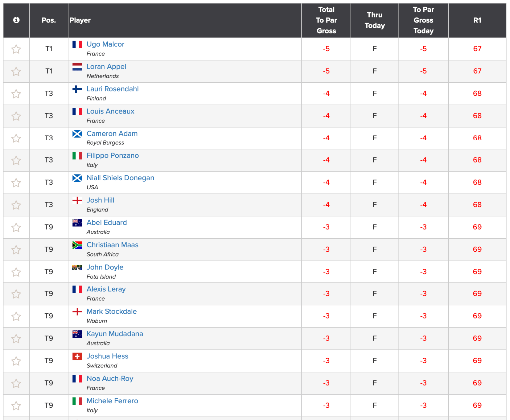View Filippo Ponzano's scorecard
The image size is (510, 420).
tap(113, 155)
